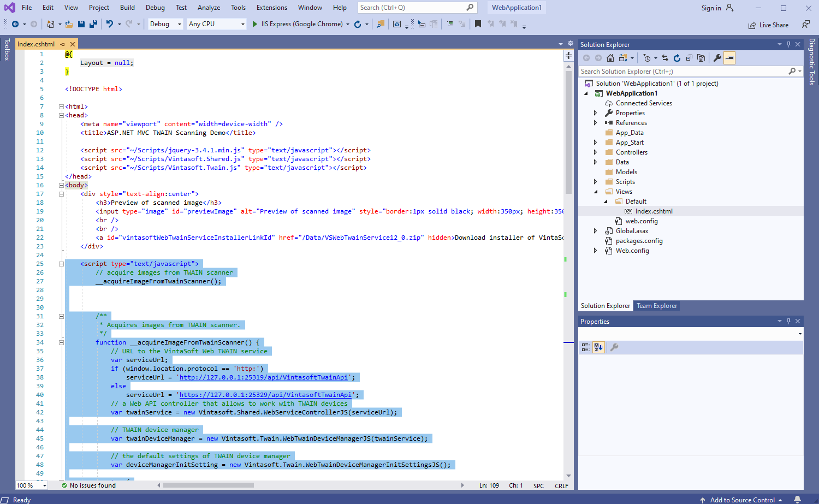Screen dimensions: 819x504
Task: Open the feedback icon at top right
Action: point(806,25)
